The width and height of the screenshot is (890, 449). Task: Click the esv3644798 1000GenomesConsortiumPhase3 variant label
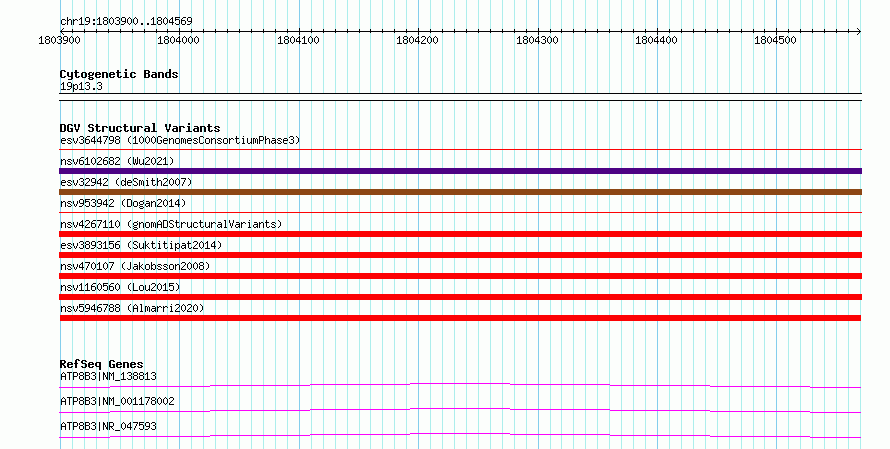180,140
